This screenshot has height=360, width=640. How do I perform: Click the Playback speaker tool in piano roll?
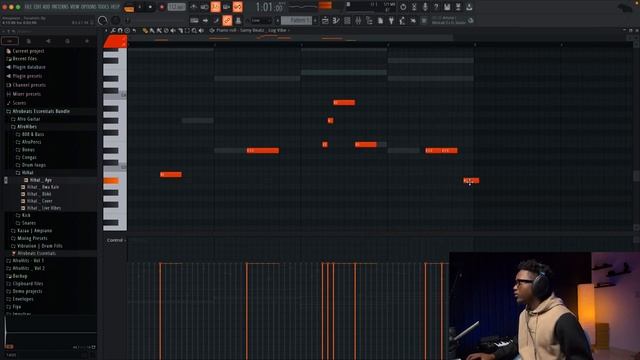click(201, 31)
